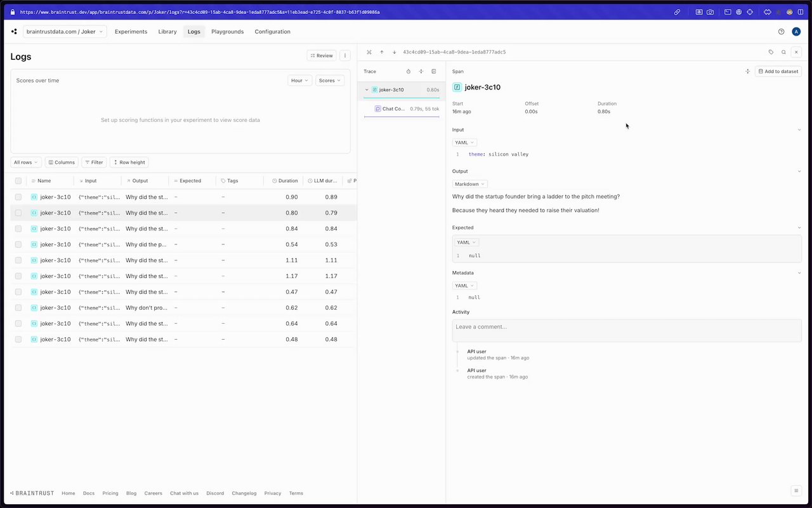Open the Pricing link in the footer
The height and width of the screenshot is (508, 812).
[110, 493]
